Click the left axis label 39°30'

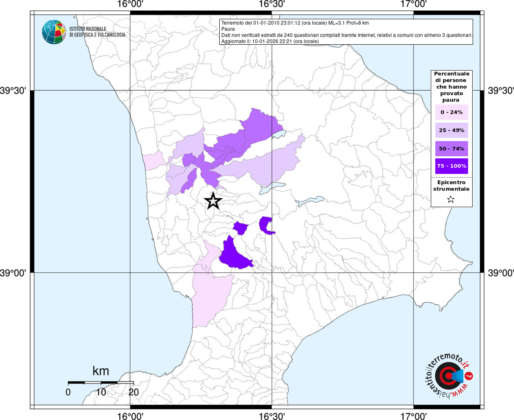point(13,91)
